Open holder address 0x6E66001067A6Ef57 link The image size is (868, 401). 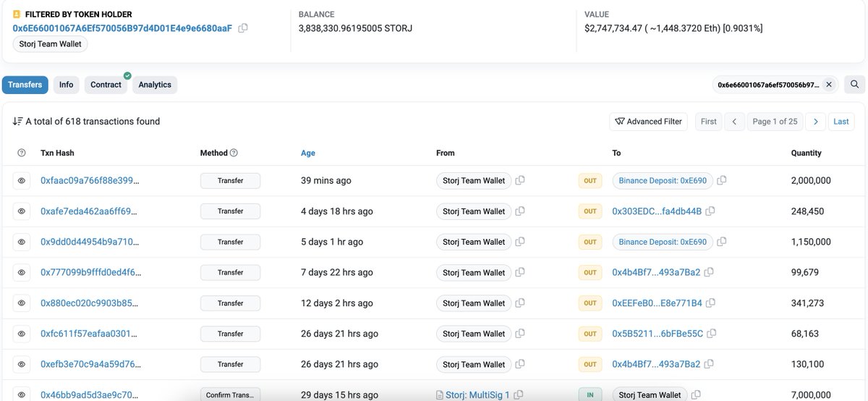122,28
